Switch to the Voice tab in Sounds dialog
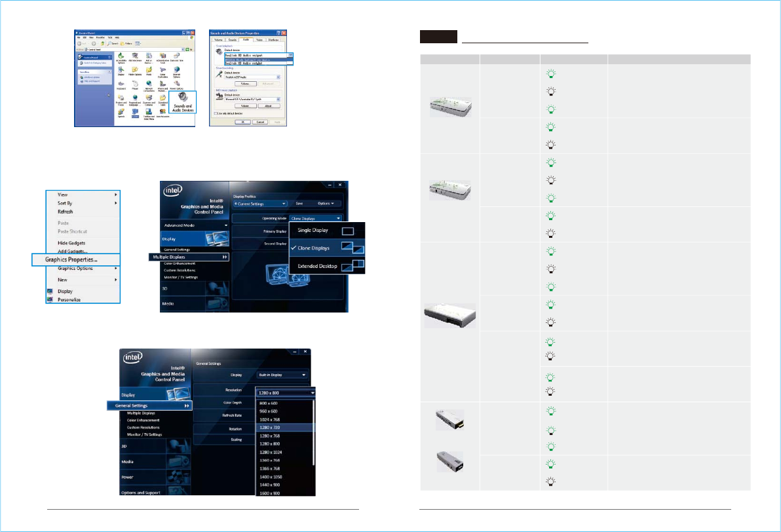Image resolution: width=781 pixels, height=532 pixels. 259,40
